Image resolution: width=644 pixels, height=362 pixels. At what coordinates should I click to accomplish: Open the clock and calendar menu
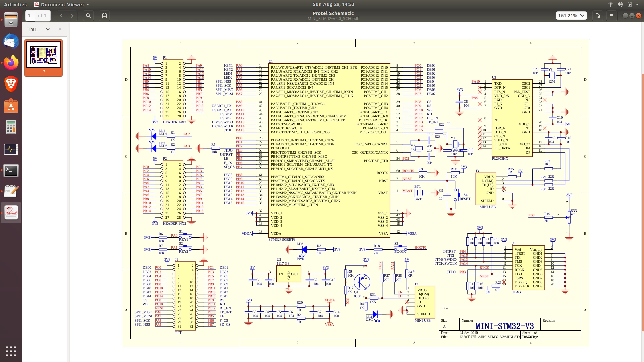(x=333, y=4)
